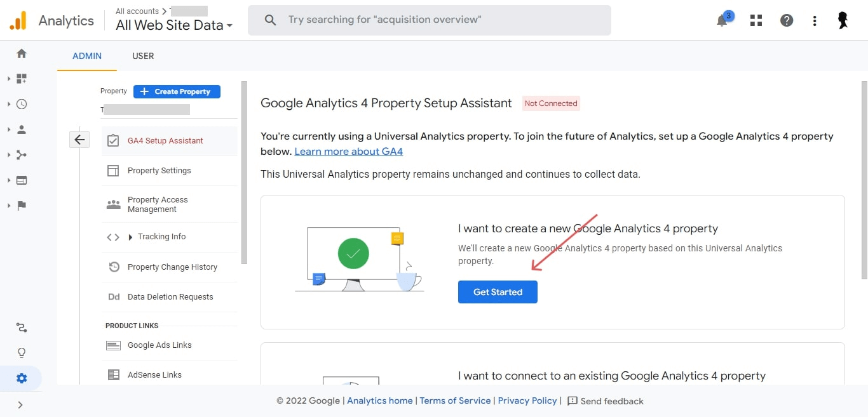This screenshot has width=868, height=417.
Task: Click the search magnifier icon
Action: 270,20
